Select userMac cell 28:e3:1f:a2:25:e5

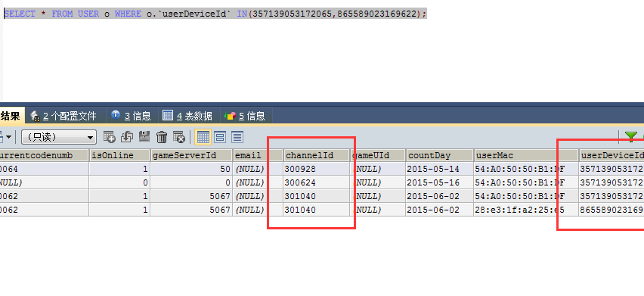[526, 210]
